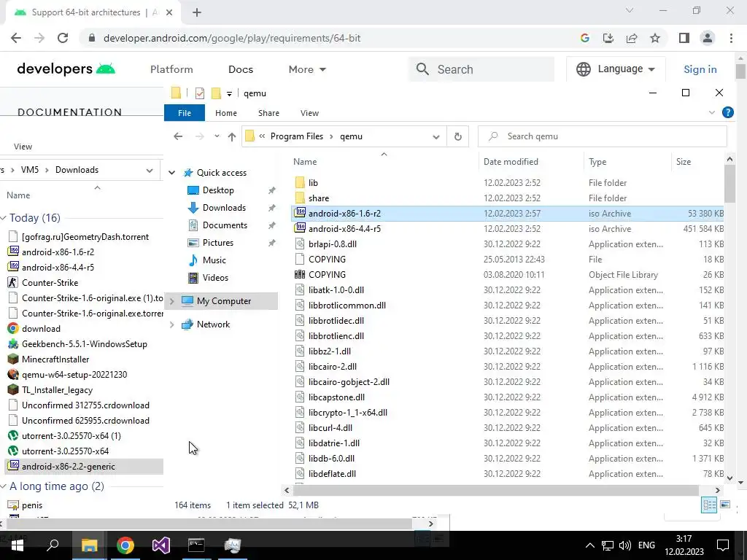
Task: Open Chrome three-dot menu
Action: [731, 38]
